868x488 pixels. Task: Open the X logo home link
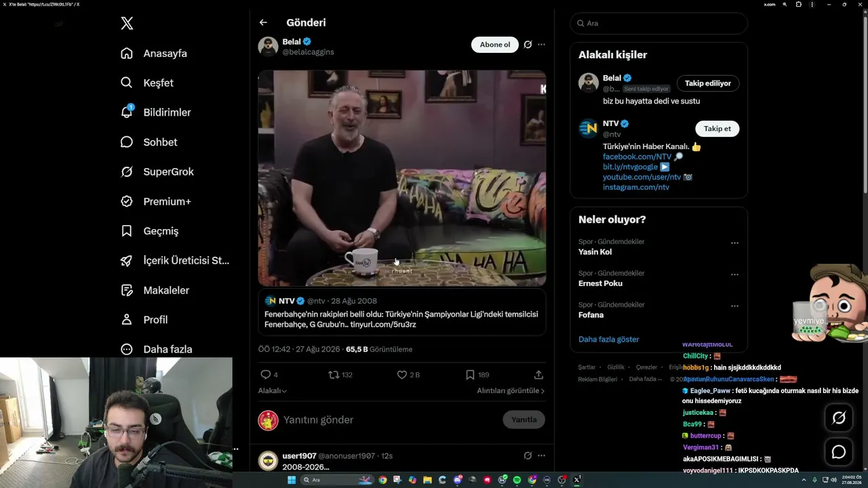[127, 24]
